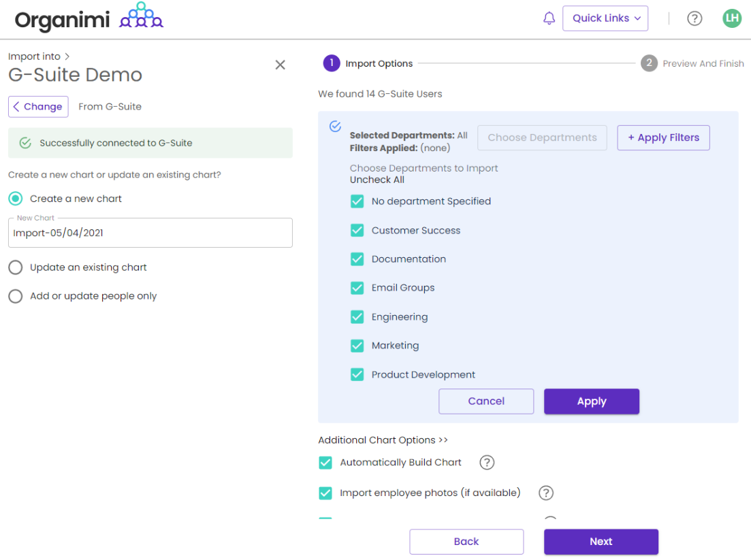
Task: Open the notifications bell
Action: pos(549,18)
